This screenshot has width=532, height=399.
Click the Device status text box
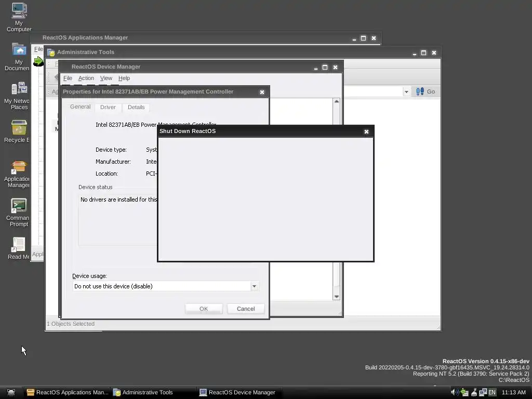(118, 220)
